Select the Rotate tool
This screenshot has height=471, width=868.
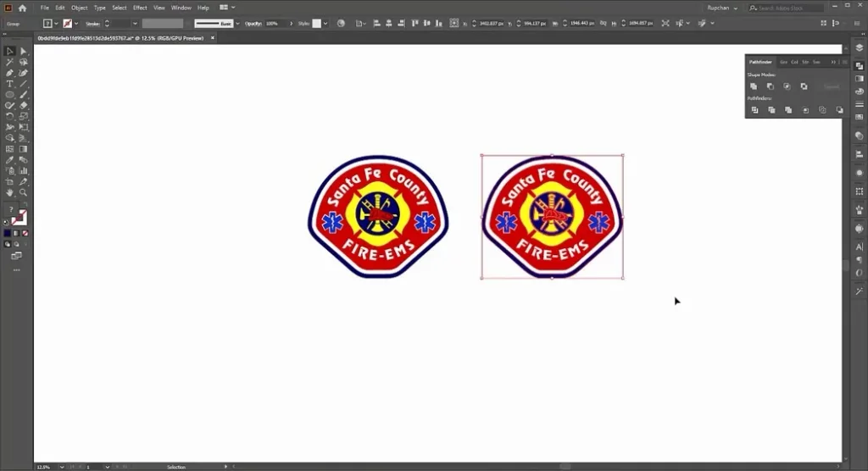(9, 116)
